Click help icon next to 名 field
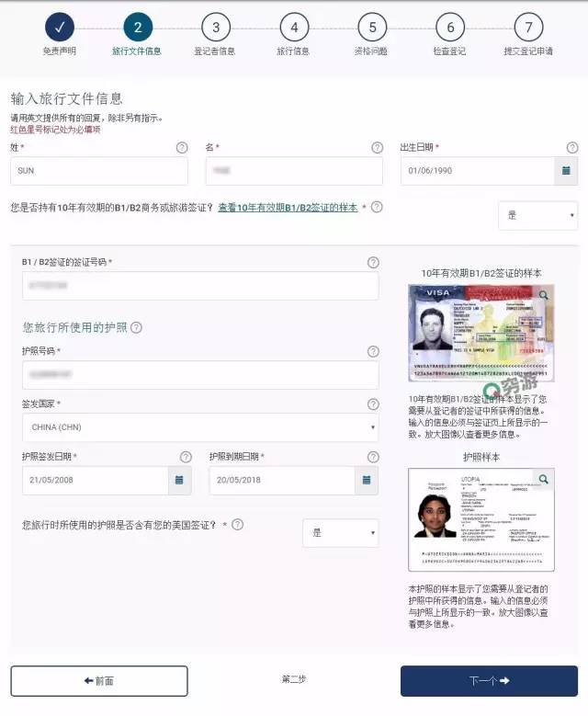 coord(377,147)
